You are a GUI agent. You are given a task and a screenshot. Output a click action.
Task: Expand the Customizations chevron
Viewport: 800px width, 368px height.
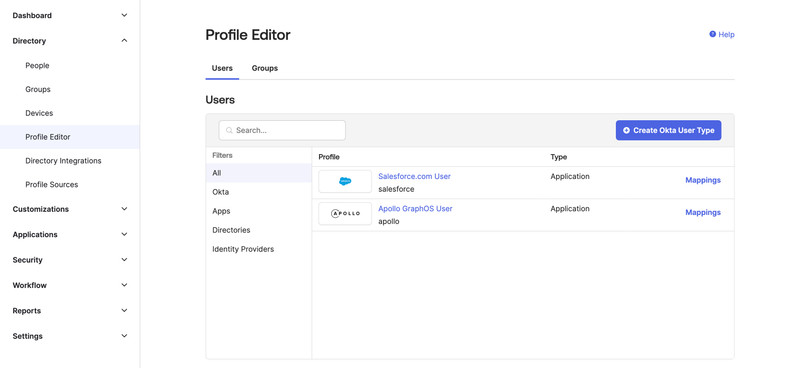(x=124, y=209)
